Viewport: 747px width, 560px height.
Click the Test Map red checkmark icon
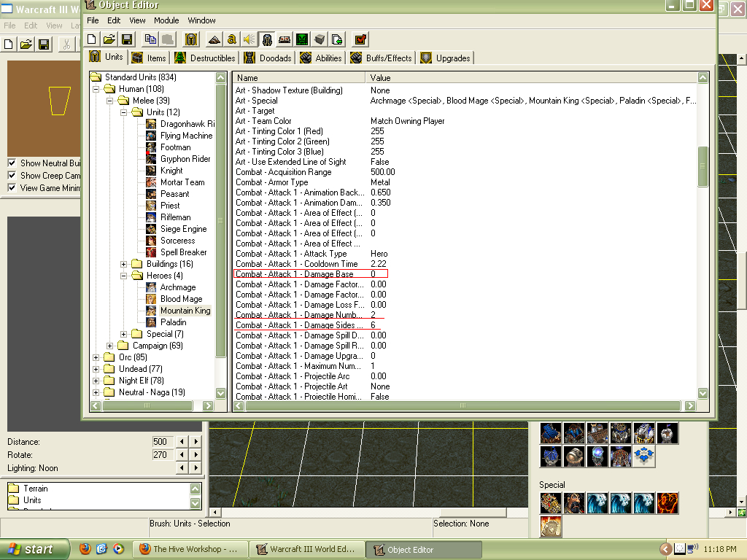click(360, 39)
